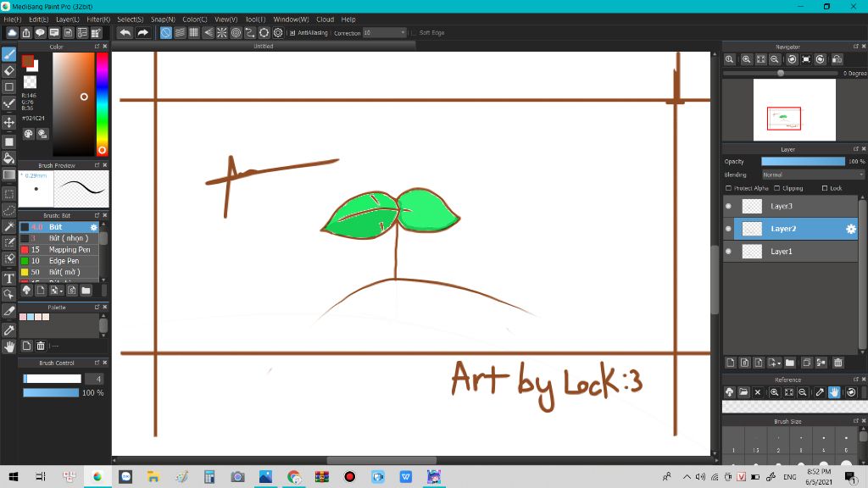Image resolution: width=868 pixels, height=488 pixels.
Task: Enable radial snap guide
Action: tap(222, 33)
